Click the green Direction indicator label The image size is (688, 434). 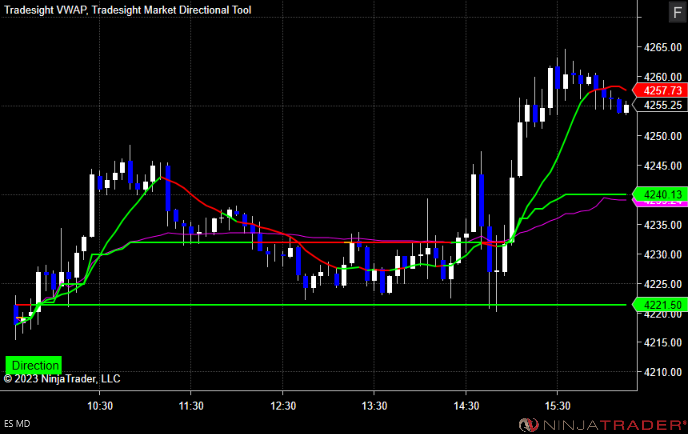(34, 365)
